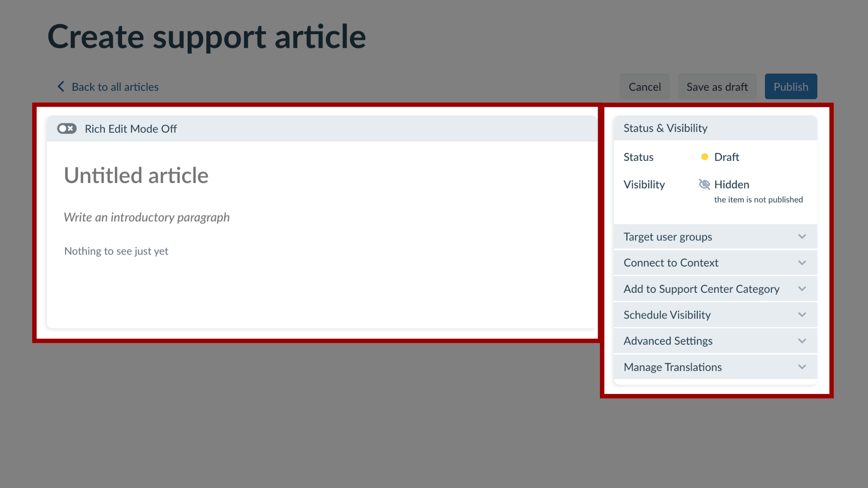
Task: Click the Cancel button
Action: tap(645, 86)
